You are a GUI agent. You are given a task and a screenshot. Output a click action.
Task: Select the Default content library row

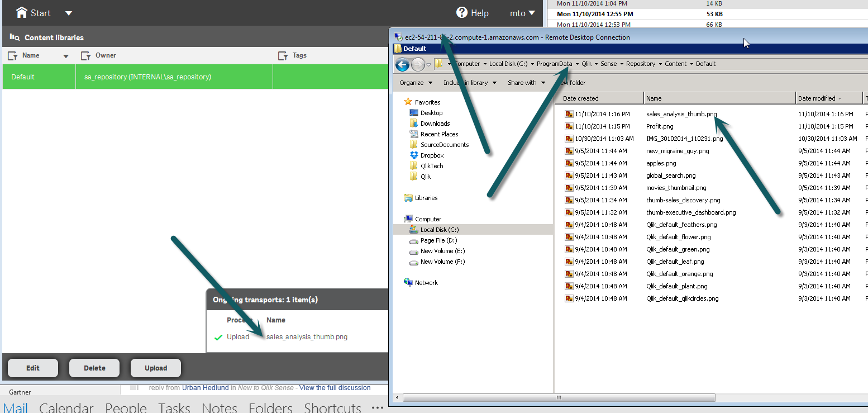click(x=195, y=77)
